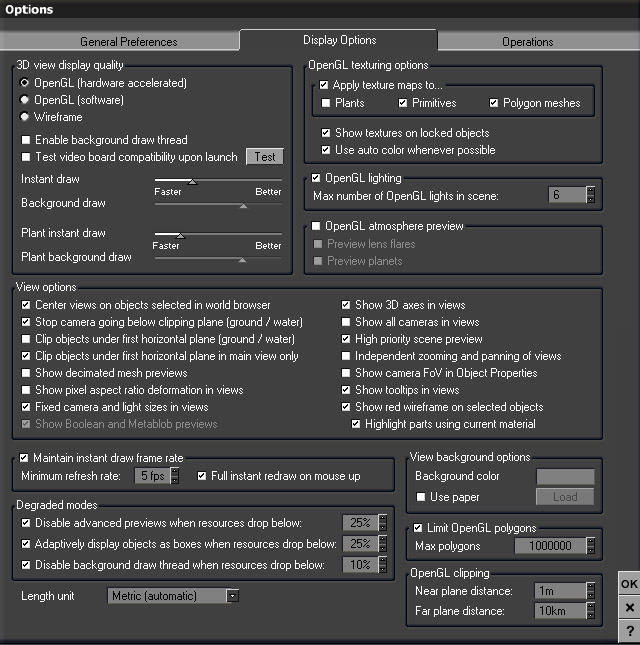Screen dimensions: 640x645
Task: Click the Far plane distance stepper arrows
Action: tap(591, 609)
